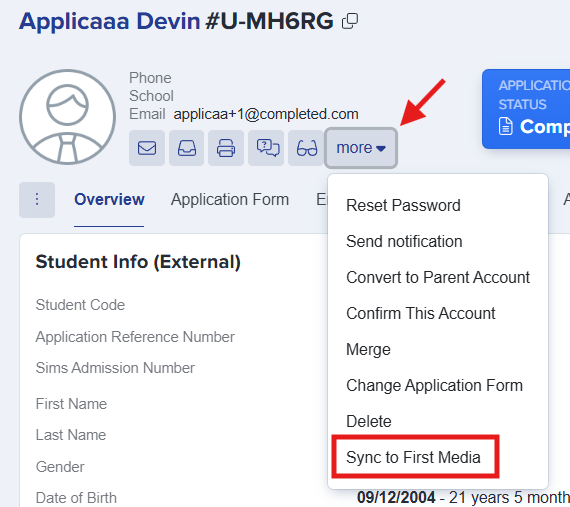Click the Student Code label
This screenshot has height=507, width=570.
[x=80, y=305]
